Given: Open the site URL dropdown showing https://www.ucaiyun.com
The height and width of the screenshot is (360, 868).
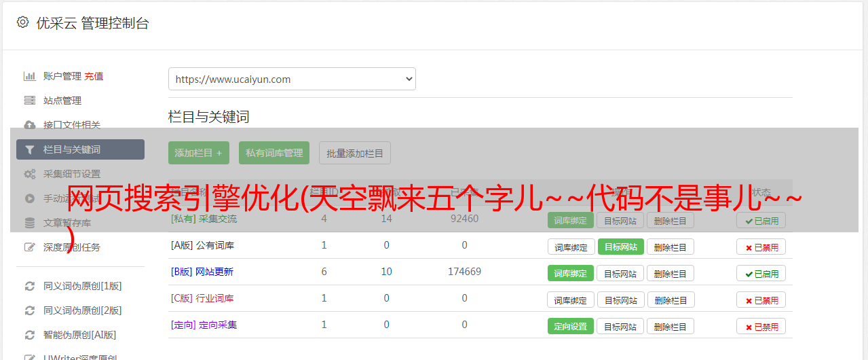Looking at the screenshot, I should click(292, 79).
